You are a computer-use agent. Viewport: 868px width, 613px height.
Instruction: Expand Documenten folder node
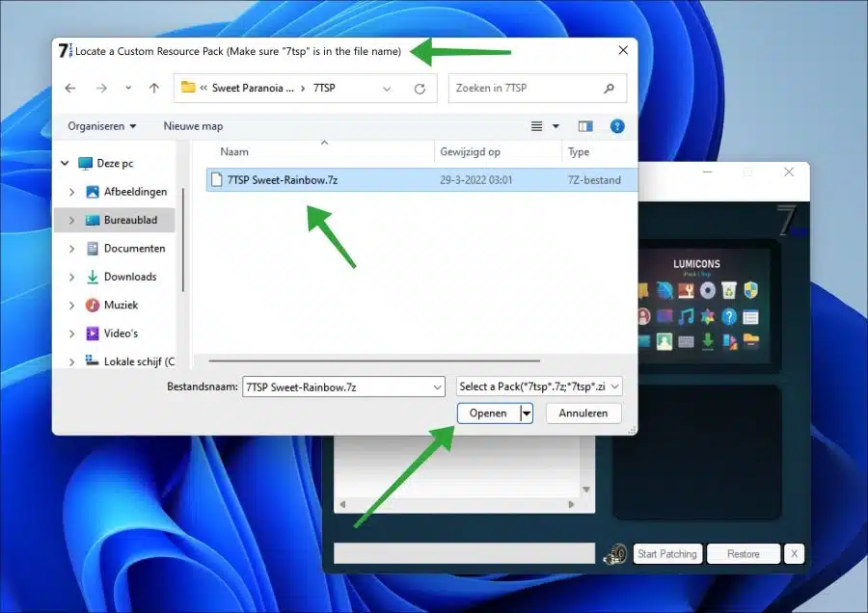click(72, 249)
